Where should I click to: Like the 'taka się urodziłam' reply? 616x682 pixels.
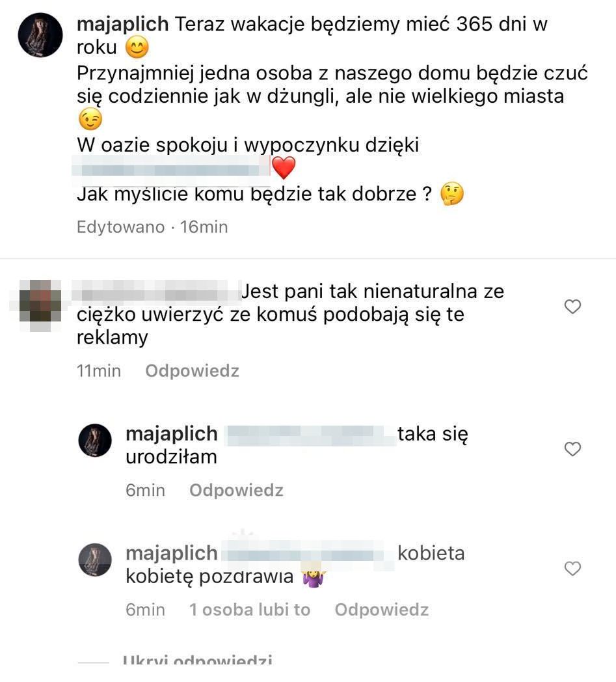click(x=572, y=449)
